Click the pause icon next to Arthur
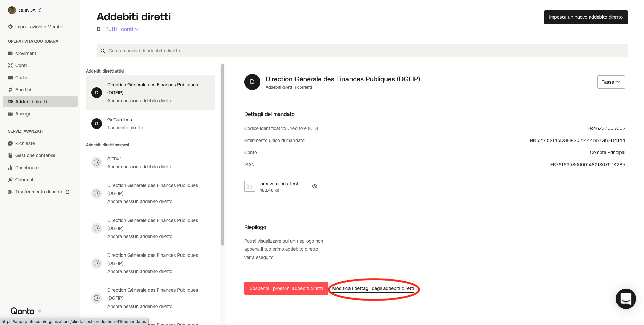 click(97, 162)
